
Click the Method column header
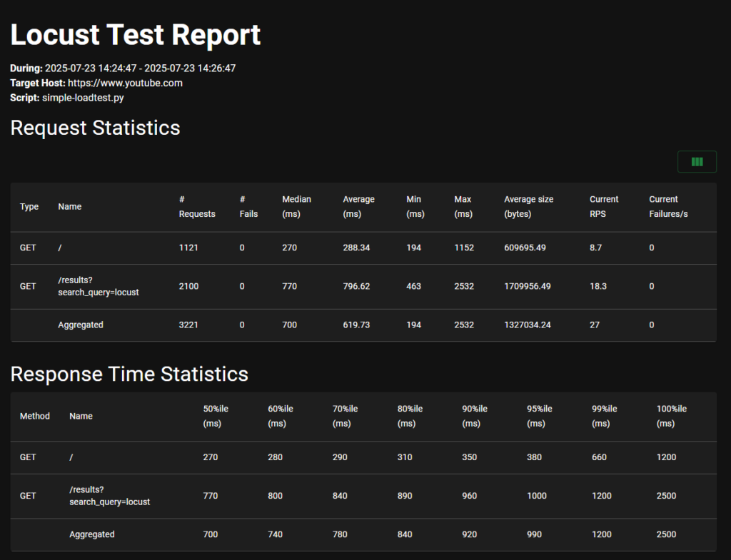click(x=35, y=416)
